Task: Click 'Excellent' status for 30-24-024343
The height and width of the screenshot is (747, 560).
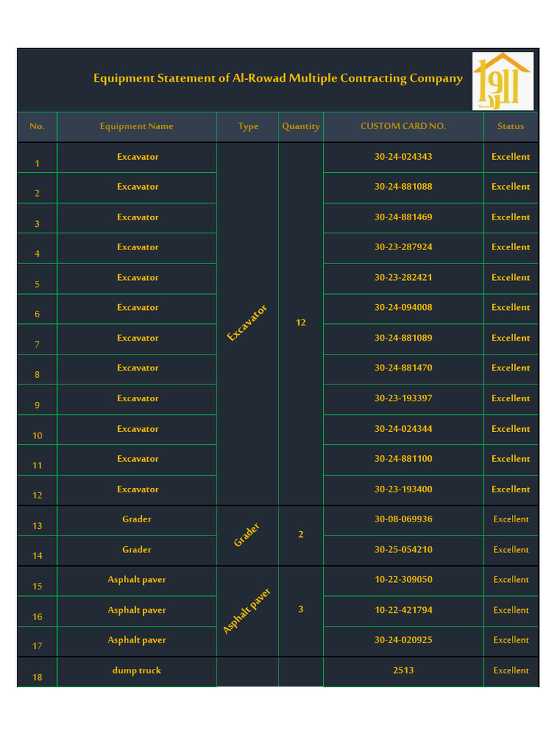Action: click(511, 157)
